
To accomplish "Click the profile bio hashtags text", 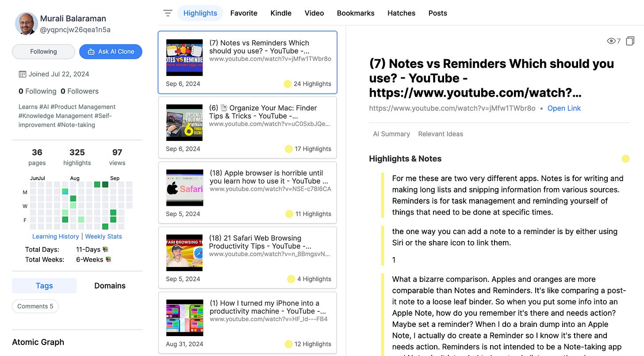I will [67, 116].
